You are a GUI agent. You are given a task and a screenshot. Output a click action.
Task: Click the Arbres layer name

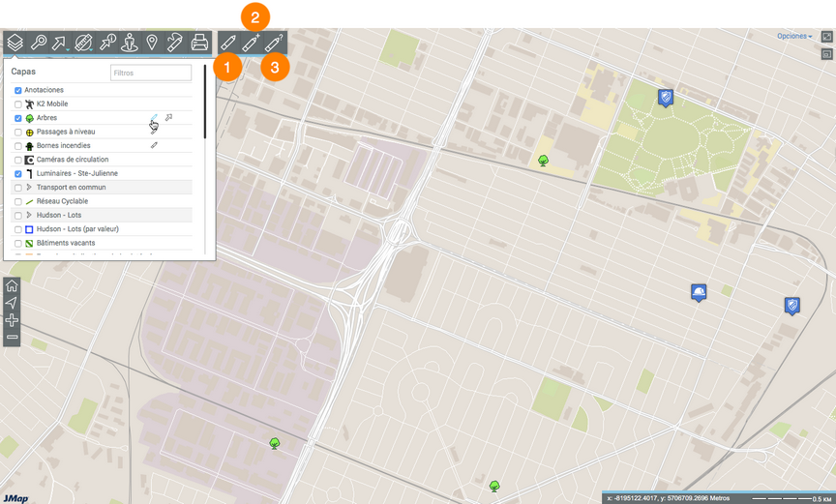pos(46,118)
